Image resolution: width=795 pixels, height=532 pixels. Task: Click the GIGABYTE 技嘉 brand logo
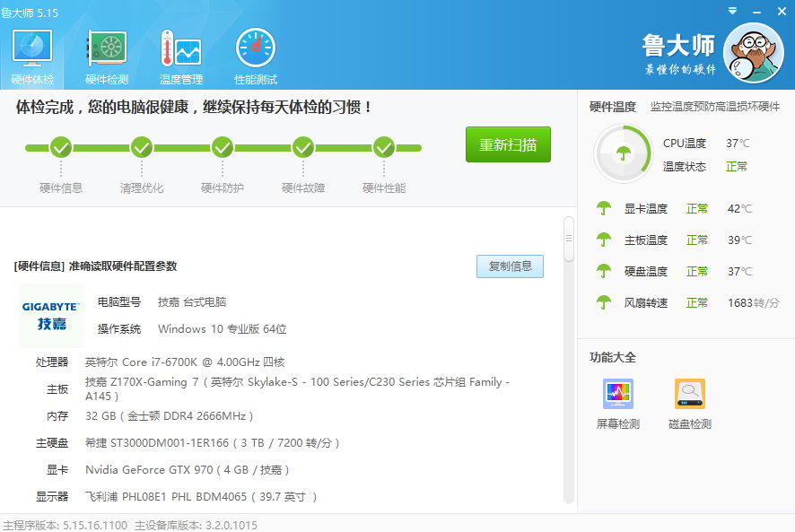coord(51,316)
